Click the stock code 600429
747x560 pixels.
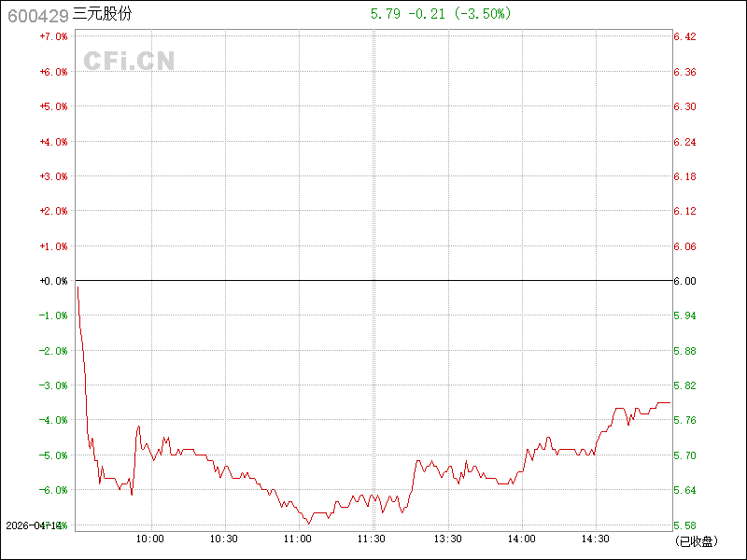[x=36, y=15]
